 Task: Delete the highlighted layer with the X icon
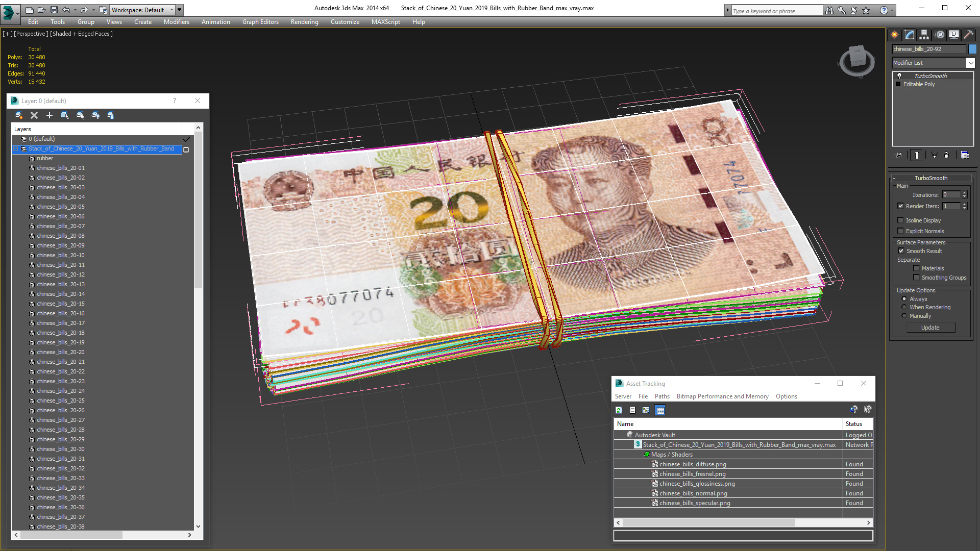click(34, 115)
